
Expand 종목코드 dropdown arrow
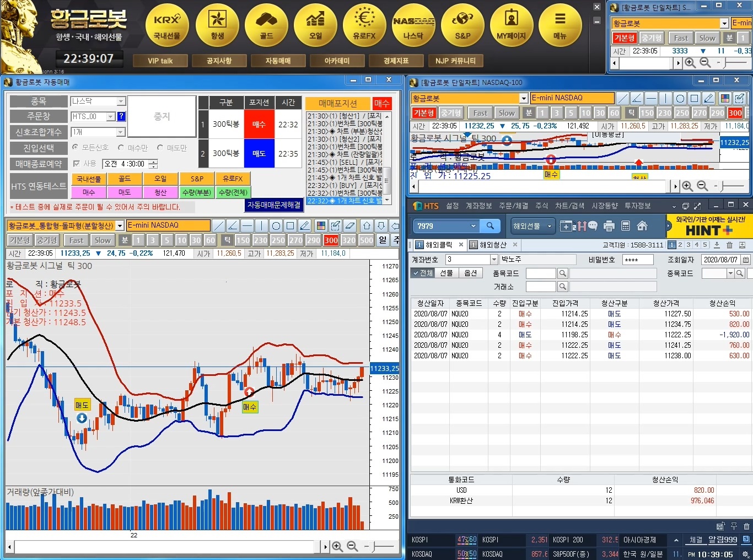pos(730,273)
